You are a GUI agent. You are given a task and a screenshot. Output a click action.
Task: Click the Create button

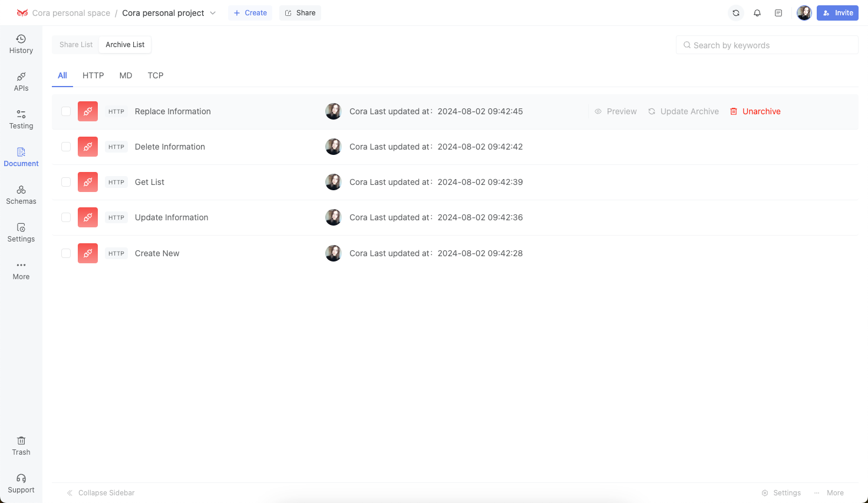click(x=250, y=13)
